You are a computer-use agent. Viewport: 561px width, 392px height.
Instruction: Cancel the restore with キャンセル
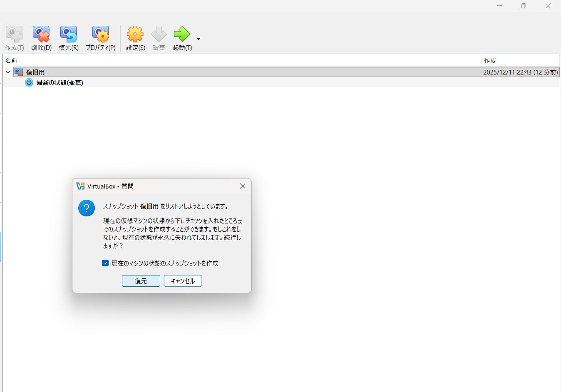point(183,281)
